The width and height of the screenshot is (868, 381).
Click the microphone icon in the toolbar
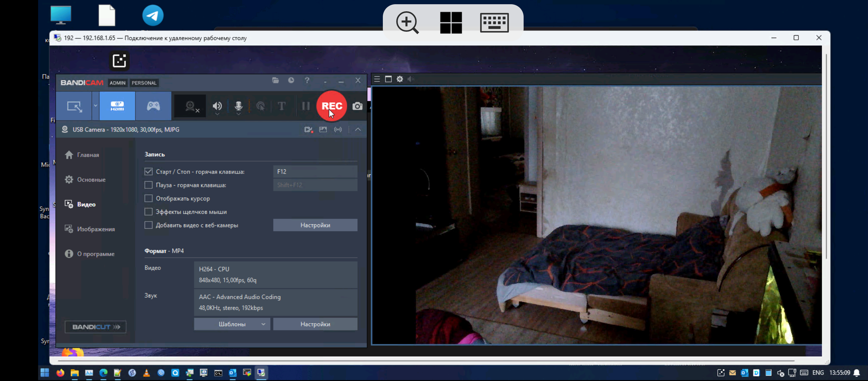click(239, 106)
